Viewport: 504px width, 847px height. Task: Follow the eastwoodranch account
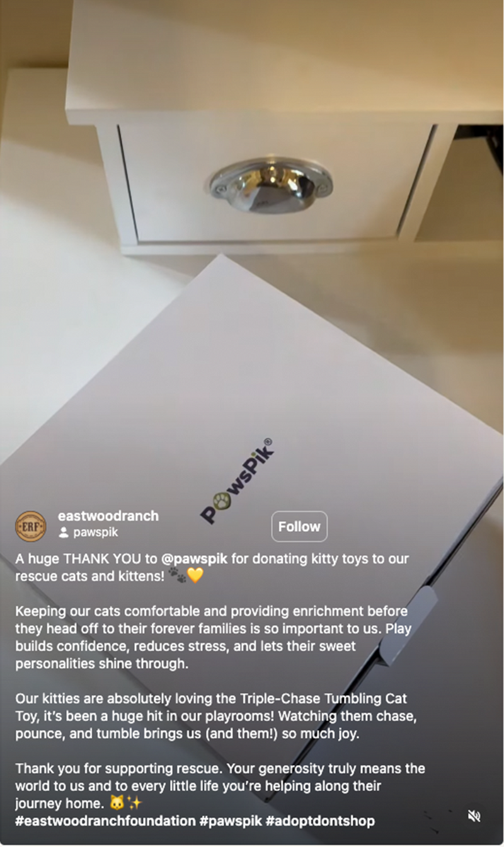pyautogui.click(x=299, y=526)
